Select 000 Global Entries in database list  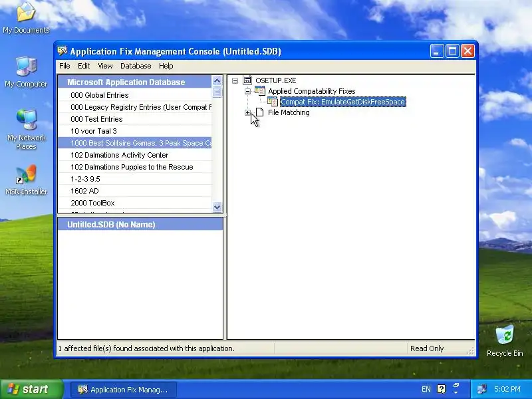135,95
